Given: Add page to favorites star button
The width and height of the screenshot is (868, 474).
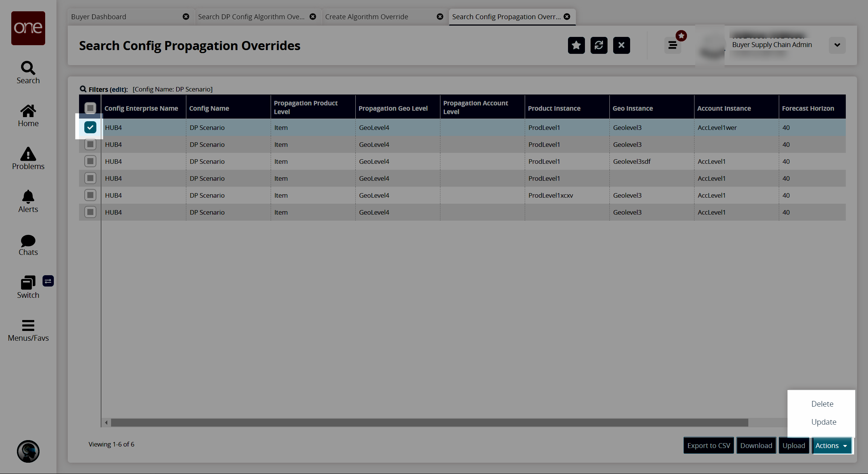Looking at the screenshot, I should coord(576,45).
